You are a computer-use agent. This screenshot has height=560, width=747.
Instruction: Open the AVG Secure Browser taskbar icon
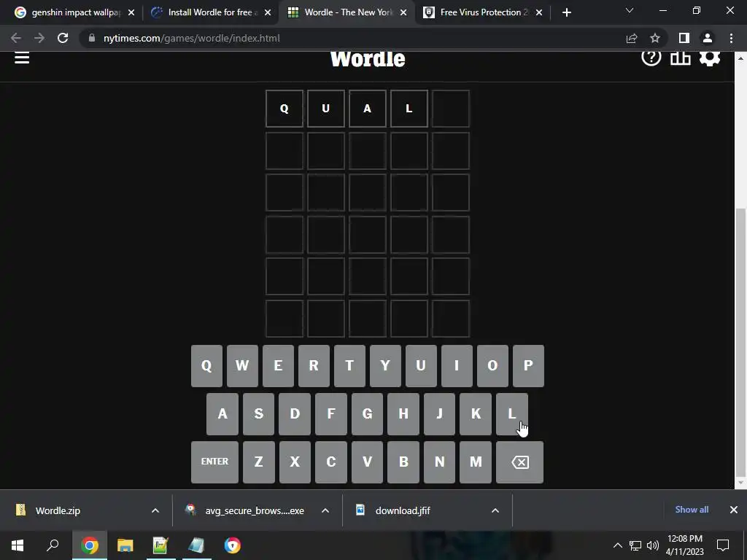pos(233,545)
